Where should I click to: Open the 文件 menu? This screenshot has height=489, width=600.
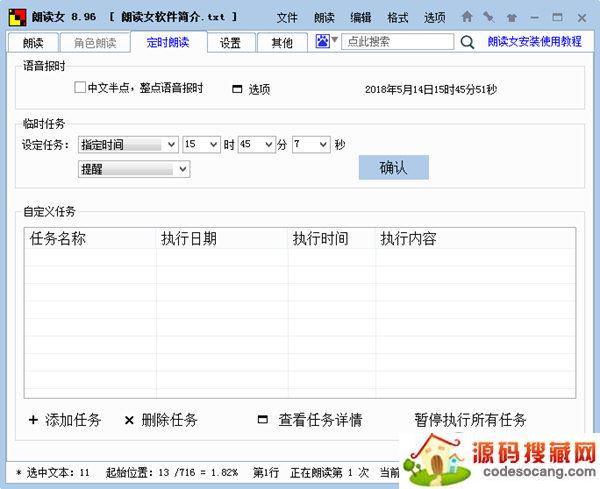(x=287, y=17)
